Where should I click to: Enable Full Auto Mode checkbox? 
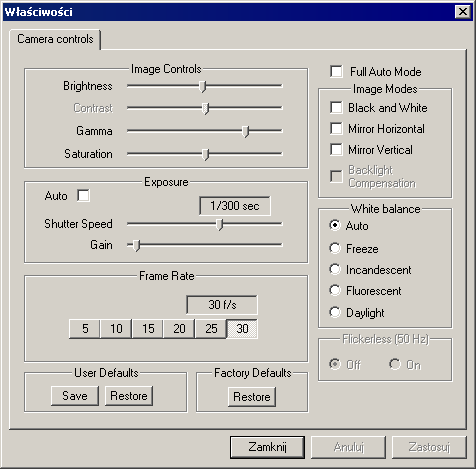click(336, 71)
